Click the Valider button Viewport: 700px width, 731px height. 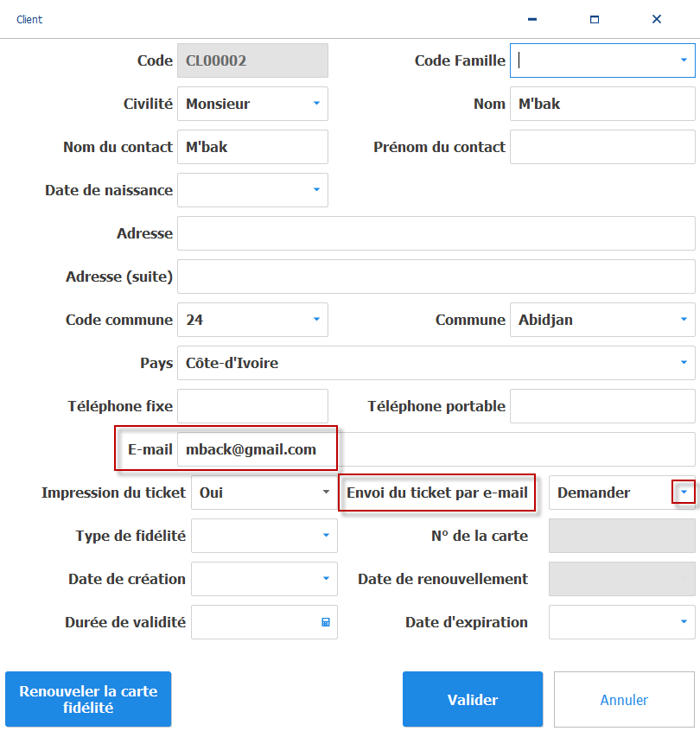click(473, 699)
